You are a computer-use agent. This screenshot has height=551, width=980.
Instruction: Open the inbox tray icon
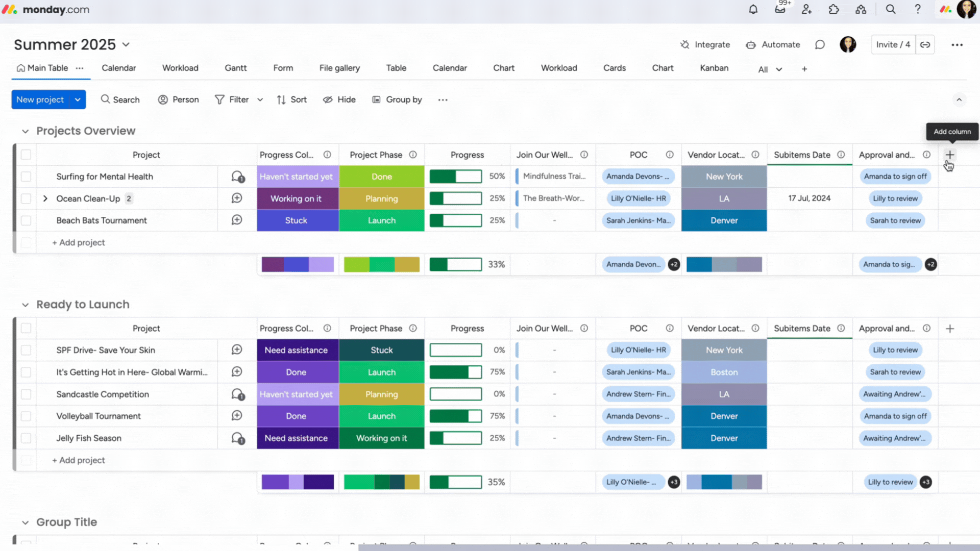[780, 9]
